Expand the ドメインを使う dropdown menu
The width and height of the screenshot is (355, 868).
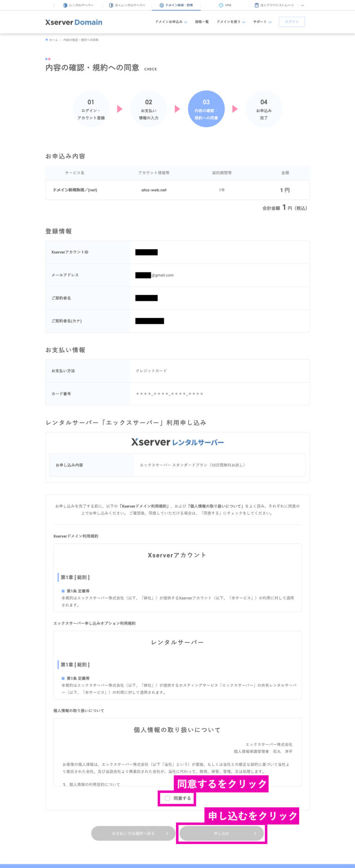click(231, 22)
